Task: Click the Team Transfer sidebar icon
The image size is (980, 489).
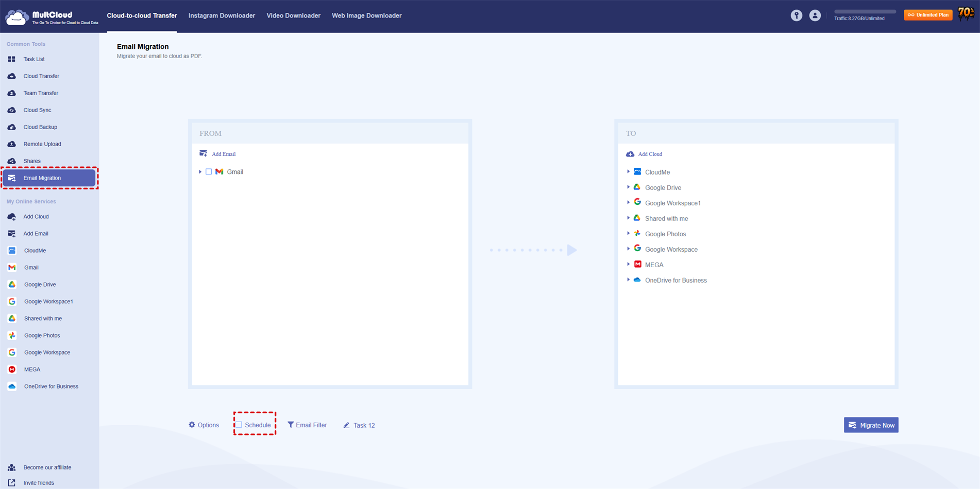Action: click(x=11, y=93)
